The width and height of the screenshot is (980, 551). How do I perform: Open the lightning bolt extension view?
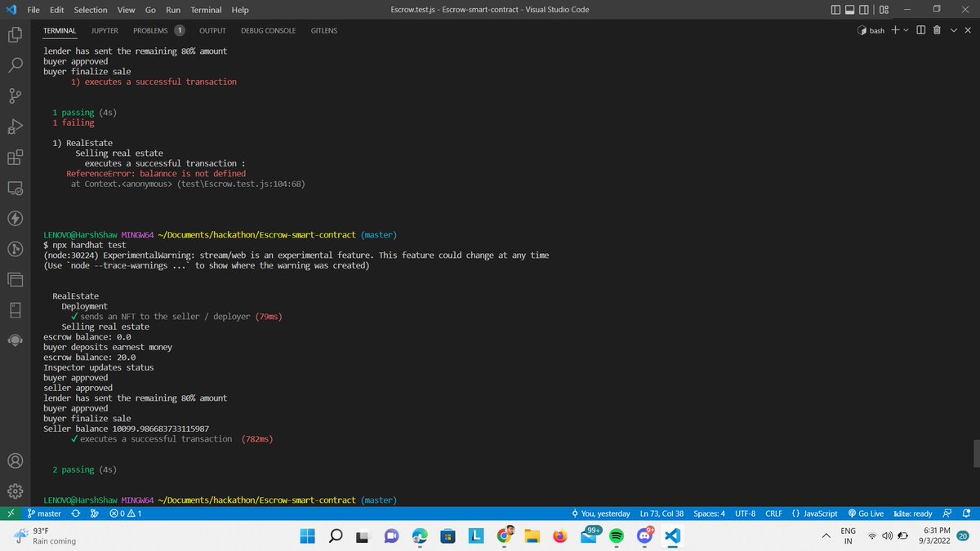coord(15,218)
